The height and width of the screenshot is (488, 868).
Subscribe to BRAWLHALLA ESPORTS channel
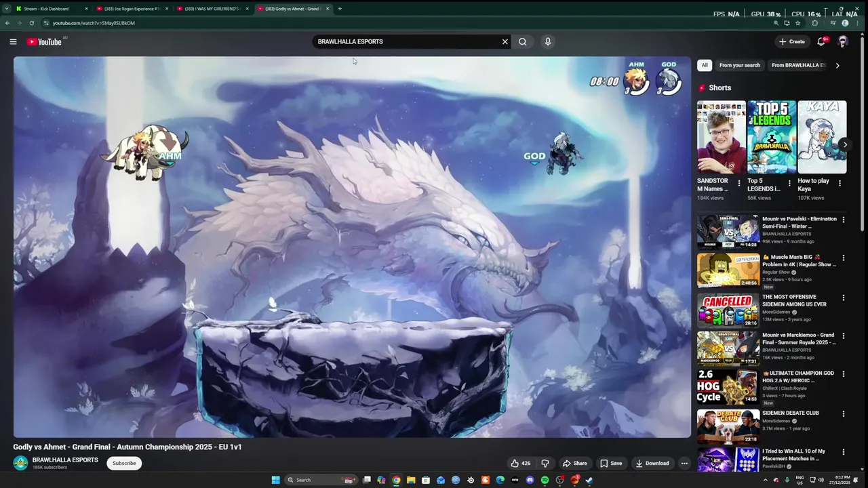pyautogui.click(x=124, y=464)
